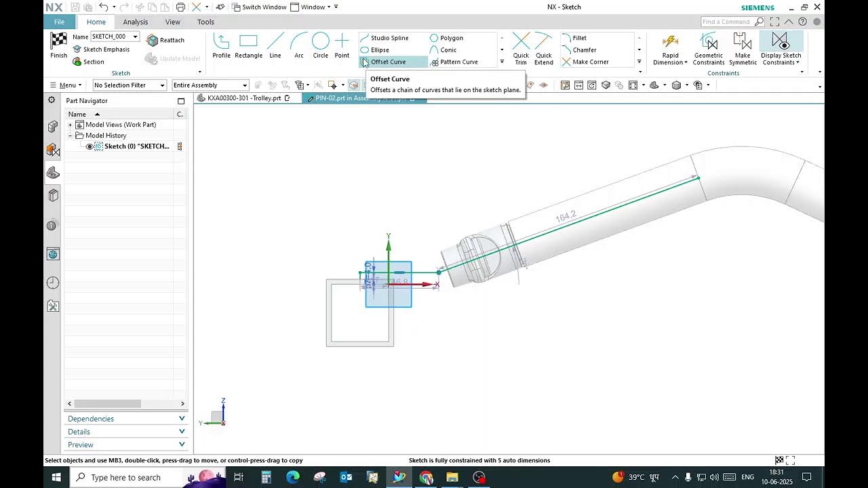Select the Quick Extend tool
The width and height of the screenshot is (868, 488).
[543, 47]
